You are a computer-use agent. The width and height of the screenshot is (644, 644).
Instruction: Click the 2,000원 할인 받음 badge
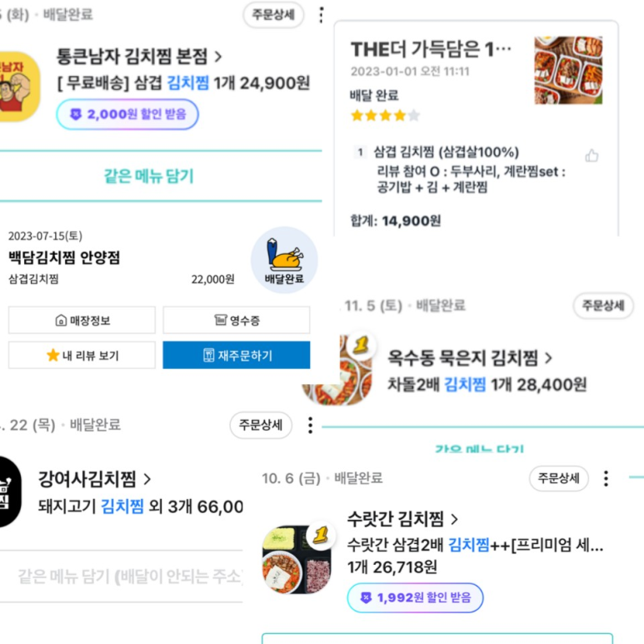127,114
